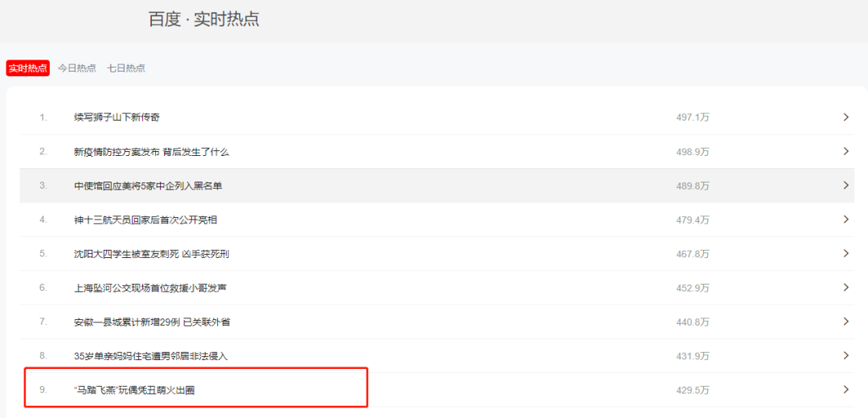Switch to 七日热点 tab
This screenshot has width=868, height=418.
click(126, 68)
